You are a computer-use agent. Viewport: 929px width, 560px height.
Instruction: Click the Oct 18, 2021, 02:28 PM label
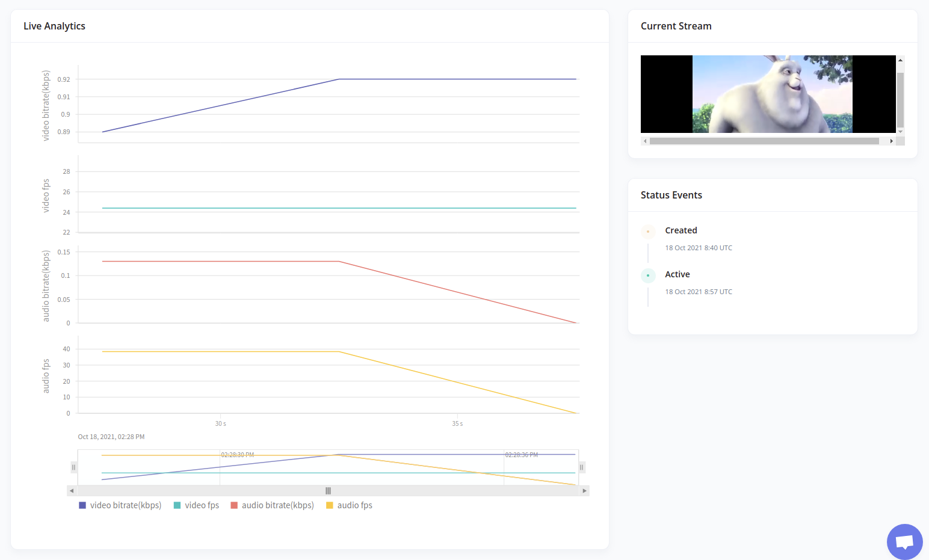click(x=111, y=437)
